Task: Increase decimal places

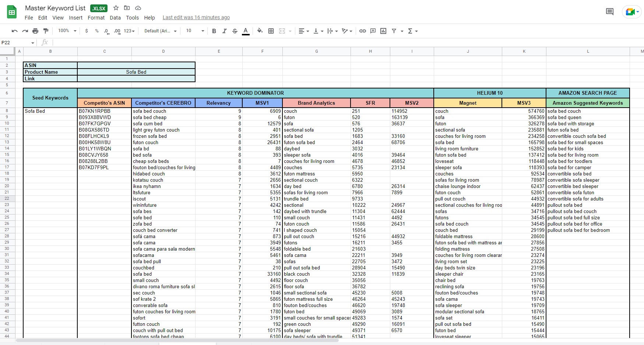Action: pyautogui.click(x=117, y=31)
